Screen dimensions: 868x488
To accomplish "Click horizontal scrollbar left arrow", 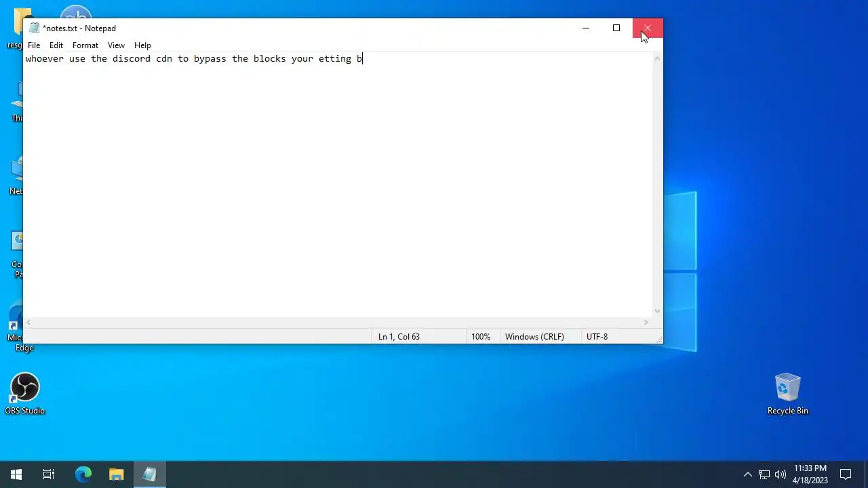I will pyautogui.click(x=30, y=323).
